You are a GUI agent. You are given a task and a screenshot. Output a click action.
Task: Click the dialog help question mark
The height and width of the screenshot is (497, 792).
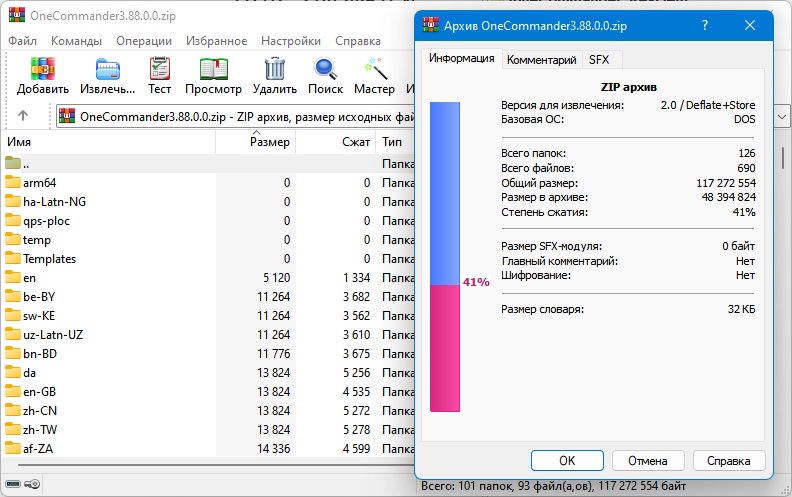[705, 25]
